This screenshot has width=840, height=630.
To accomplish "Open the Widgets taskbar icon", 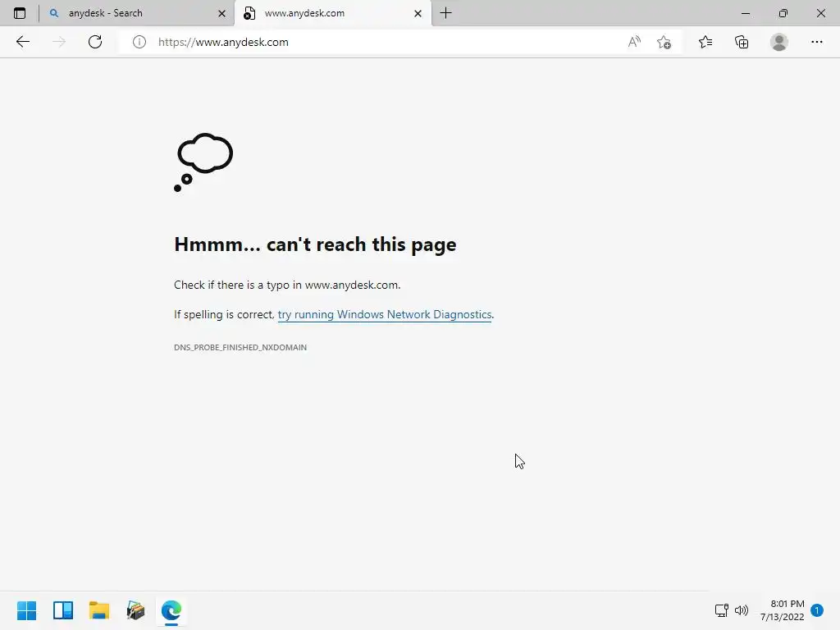I will [x=63, y=610].
